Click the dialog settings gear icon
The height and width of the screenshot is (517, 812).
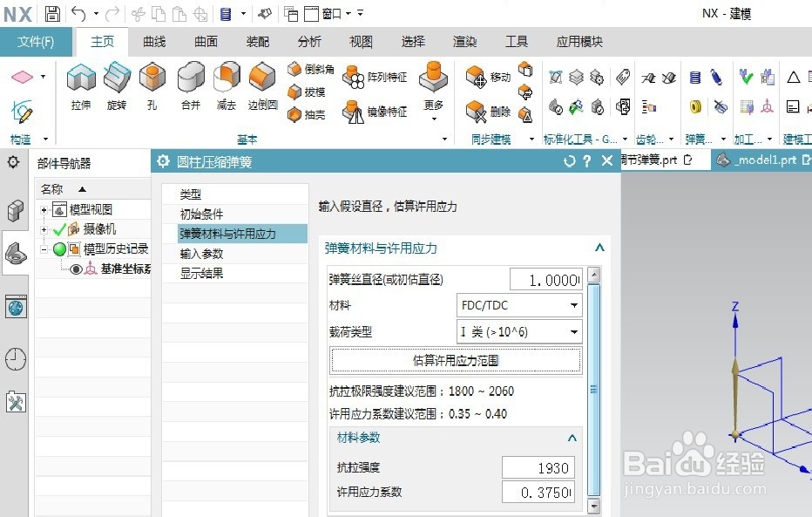coord(163,161)
